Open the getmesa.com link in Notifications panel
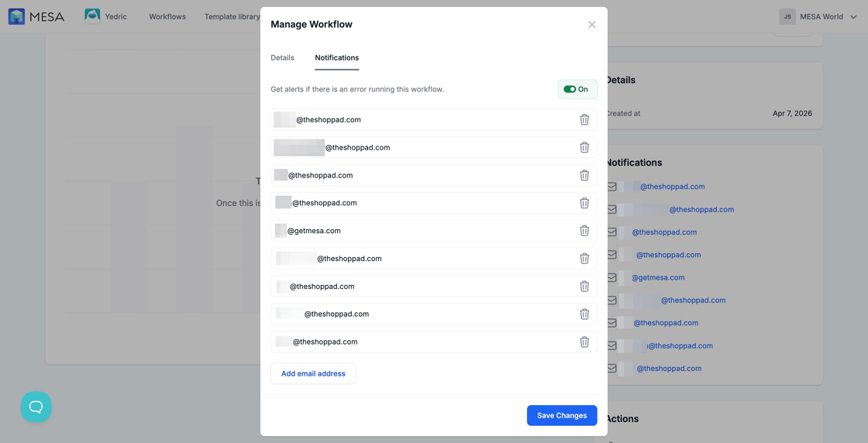Viewport: 868px width, 443px height. pyautogui.click(x=658, y=277)
